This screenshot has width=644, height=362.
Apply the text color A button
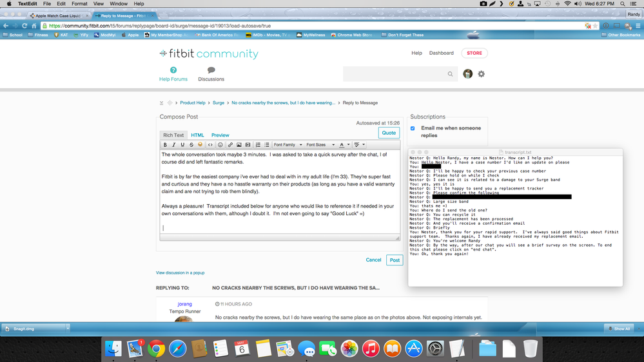pyautogui.click(x=342, y=145)
